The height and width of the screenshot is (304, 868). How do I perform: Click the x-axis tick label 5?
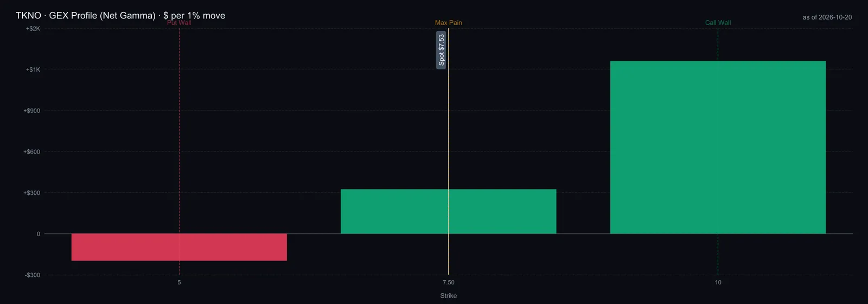coord(179,282)
